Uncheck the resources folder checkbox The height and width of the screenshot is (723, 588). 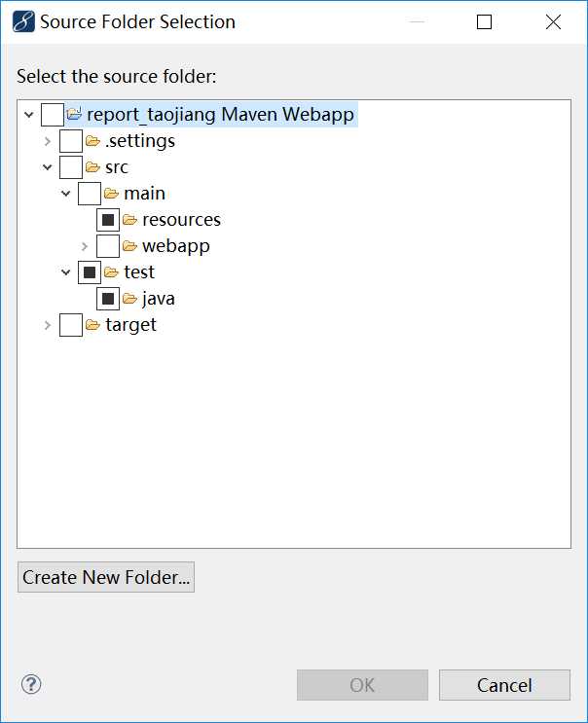tap(108, 220)
